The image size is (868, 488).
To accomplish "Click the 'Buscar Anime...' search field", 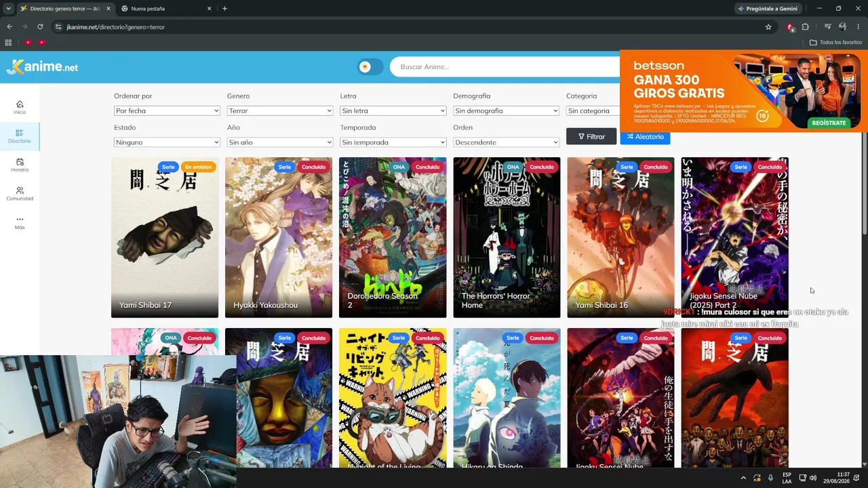I will pos(505,66).
